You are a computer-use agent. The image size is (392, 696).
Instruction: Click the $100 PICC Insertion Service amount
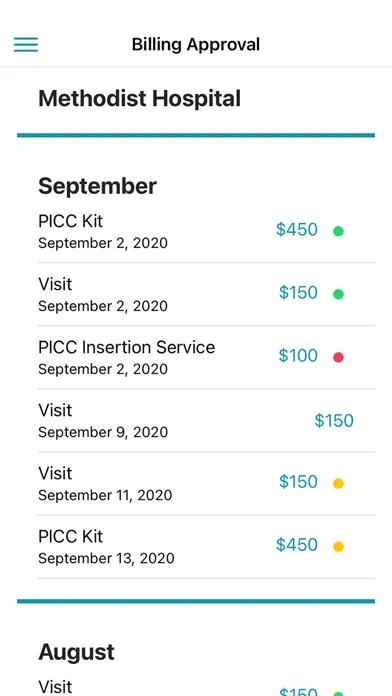coord(298,356)
